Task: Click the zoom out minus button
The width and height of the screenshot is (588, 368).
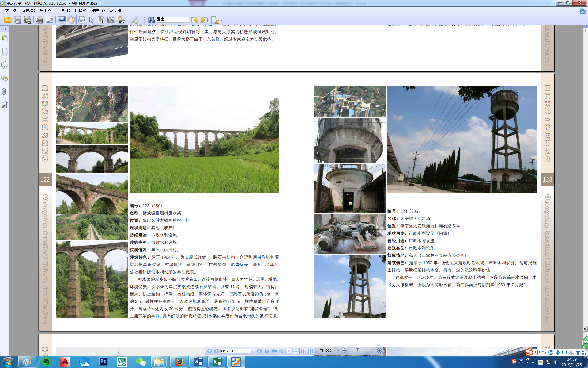Action: (343, 351)
